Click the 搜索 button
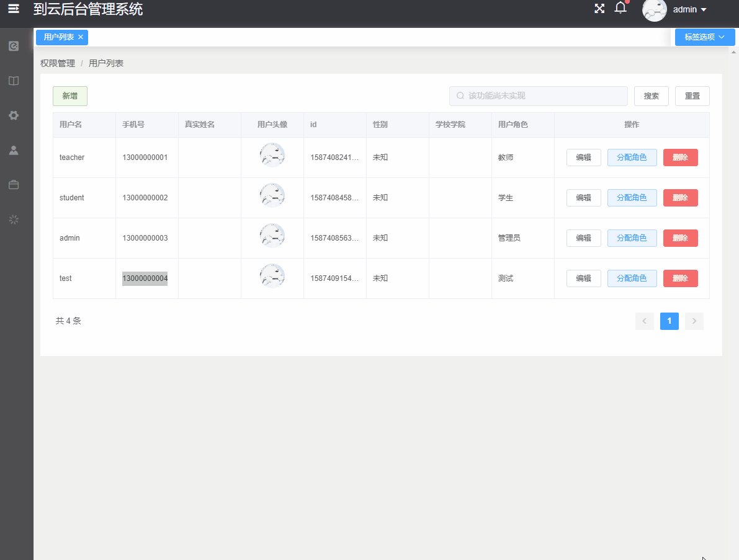This screenshot has height=560, width=739. [652, 96]
